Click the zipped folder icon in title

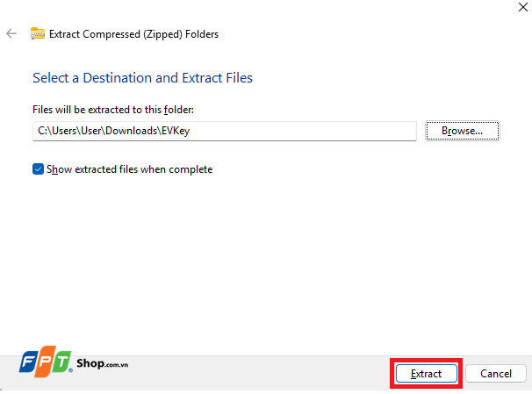38,33
